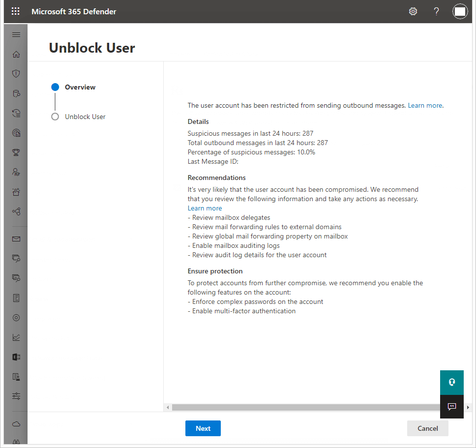Click 'Review global mail forwarding property on mailbox'
The image size is (476, 448).
point(270,236)
